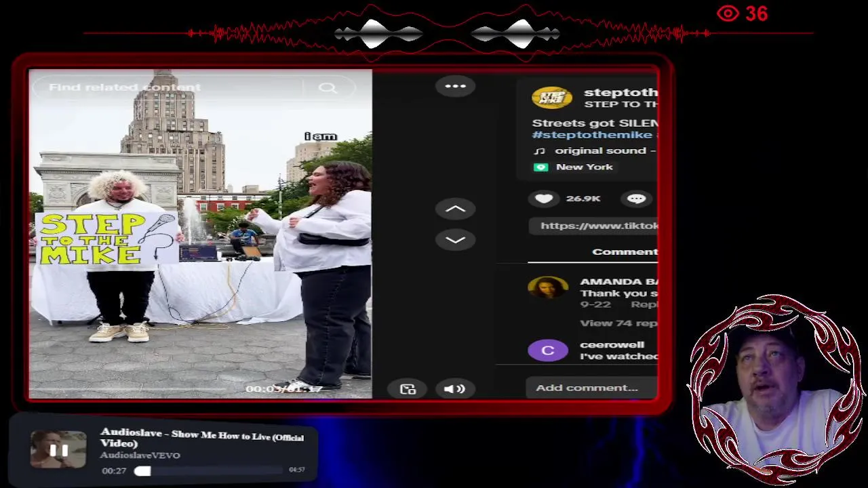868x488 pixels.
Task: Open the steptothemike username link
Action: click(x=620, y=92)
